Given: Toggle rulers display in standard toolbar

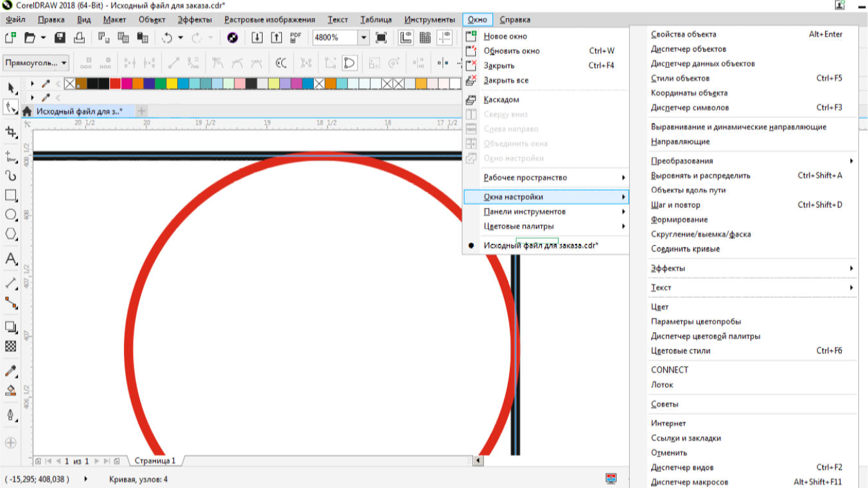Looking at the screenshot, I should point(406,38).
